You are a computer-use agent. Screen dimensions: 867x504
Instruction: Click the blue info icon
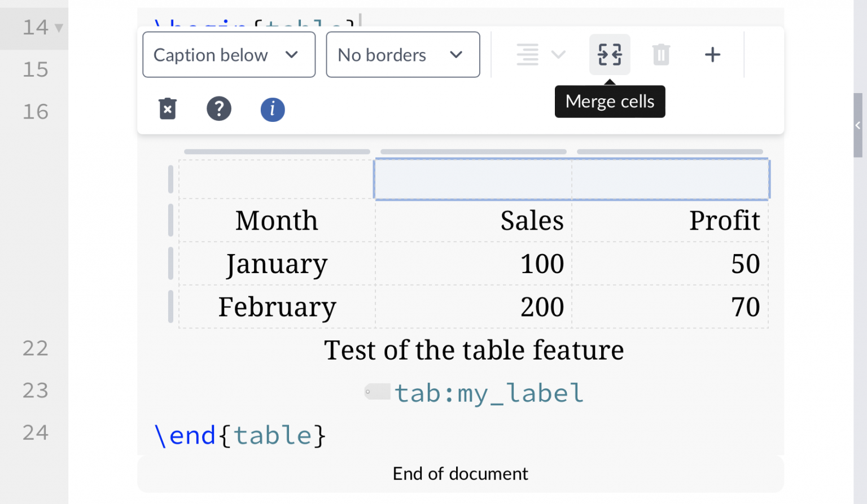tap(273, 109)
